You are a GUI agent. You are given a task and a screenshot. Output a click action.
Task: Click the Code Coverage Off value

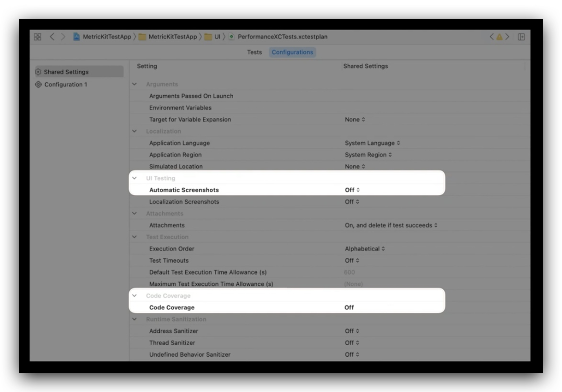[x=349, y=307]
